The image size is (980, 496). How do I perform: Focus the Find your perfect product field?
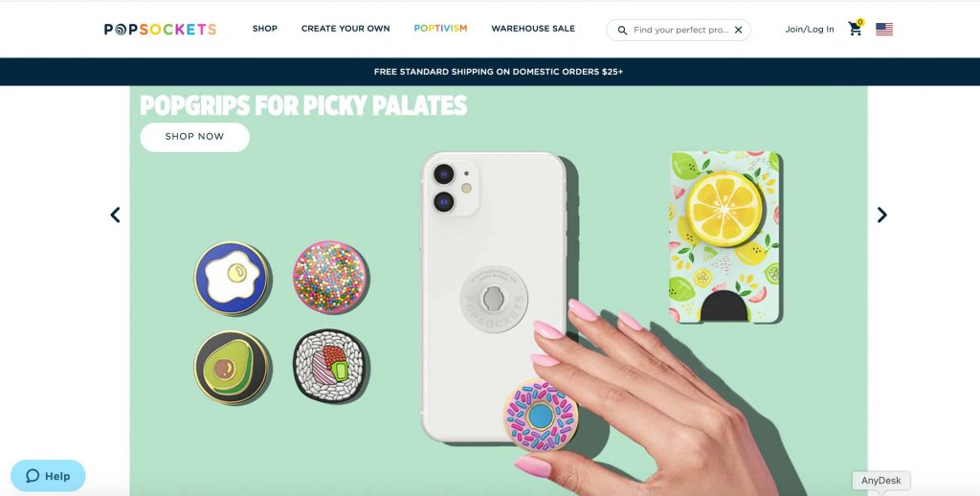(x=680, y=30)
